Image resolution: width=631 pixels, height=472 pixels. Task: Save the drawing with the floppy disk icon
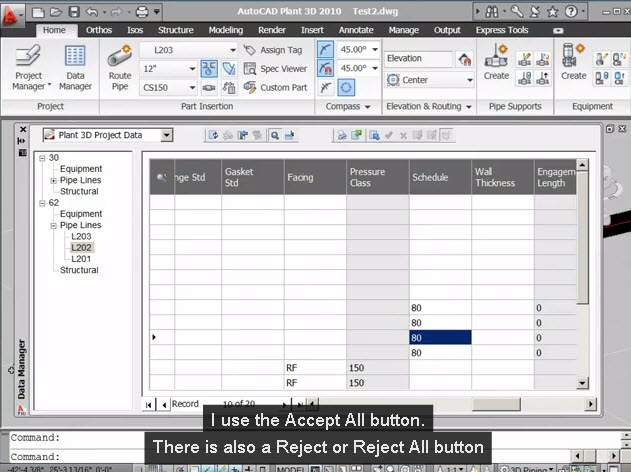(x=74, y=12)
